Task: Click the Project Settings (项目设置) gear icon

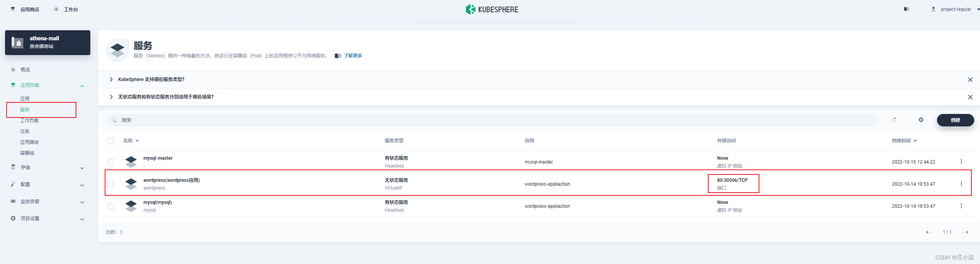Action: click(13, 218)
